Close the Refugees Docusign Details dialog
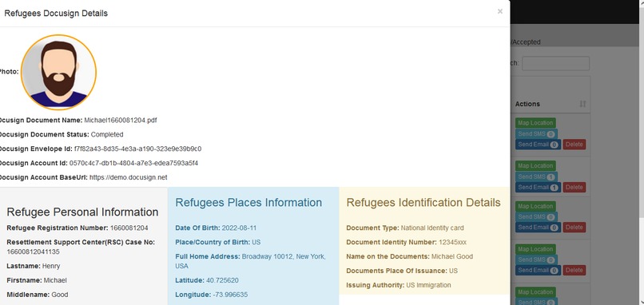 [500, 11]
